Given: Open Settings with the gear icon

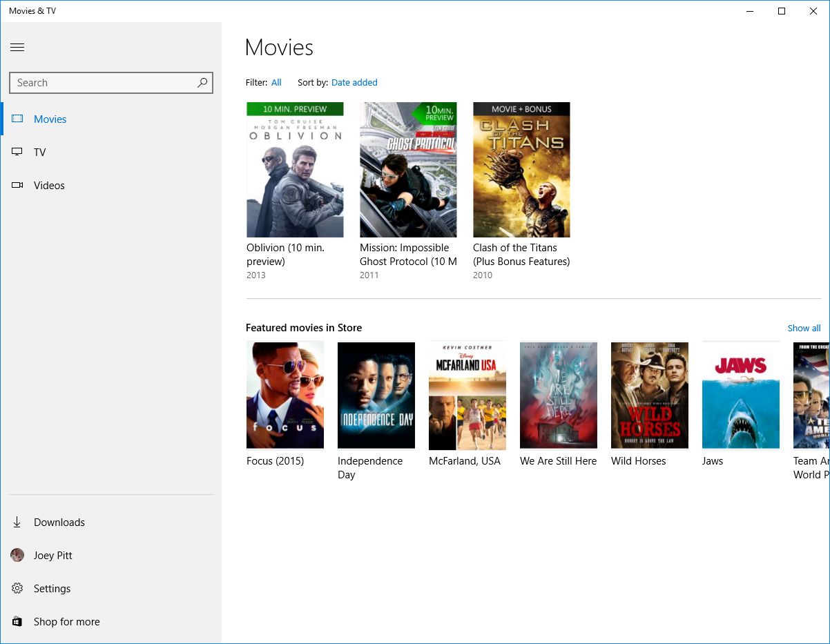Looking at the screenshot, I should 17,588.
